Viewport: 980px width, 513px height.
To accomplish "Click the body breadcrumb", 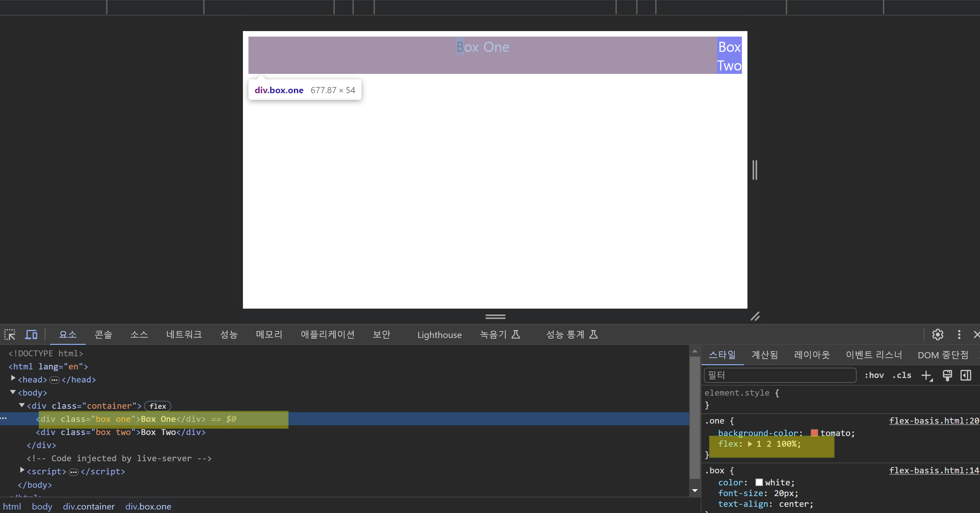I will [42, 506].
